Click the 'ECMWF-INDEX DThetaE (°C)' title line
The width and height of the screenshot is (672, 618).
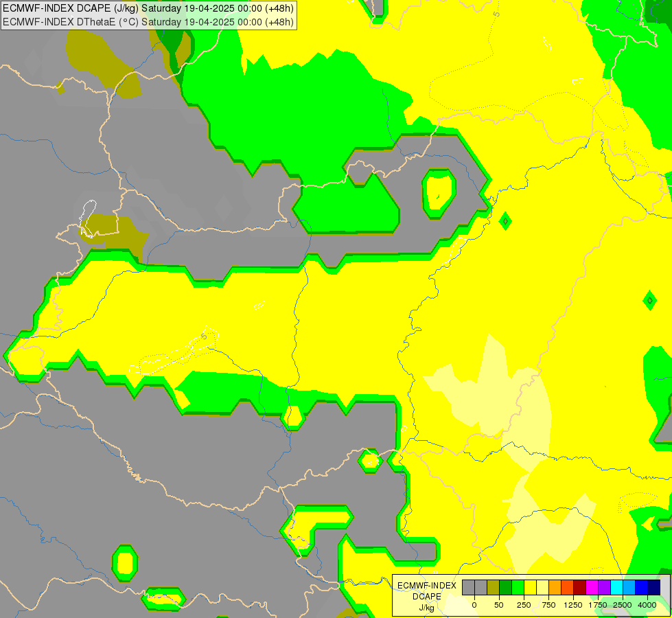click(148, 22)
